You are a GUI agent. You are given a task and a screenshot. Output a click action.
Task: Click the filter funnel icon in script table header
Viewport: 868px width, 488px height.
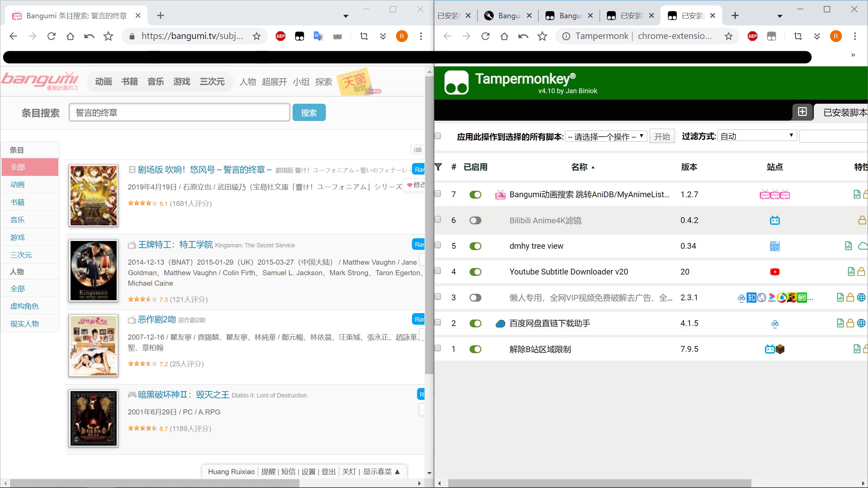pyautogui.click(x=438, y=167)
